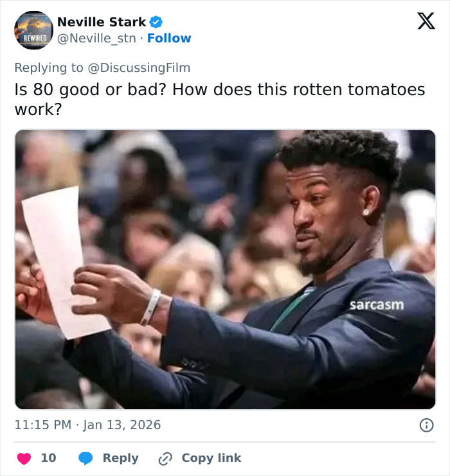Image resolution: width=450 pixels, height=476 pixels.
Task: Click the Copy link text
Action: [211, 458]
